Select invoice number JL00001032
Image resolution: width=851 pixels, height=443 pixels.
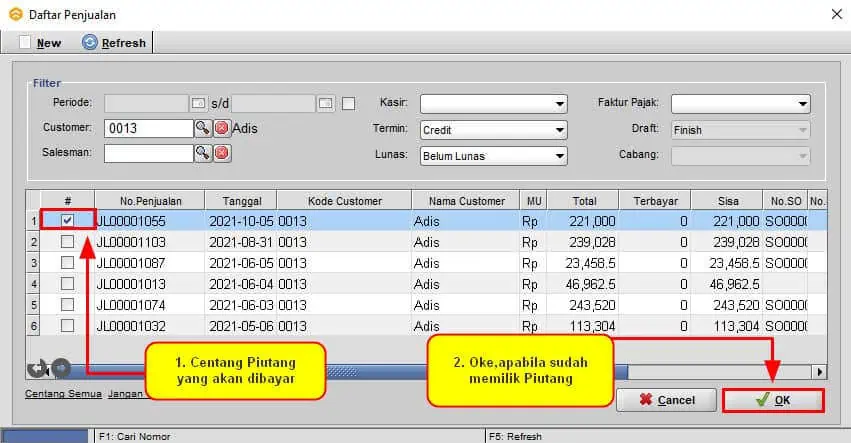(131, 326)
